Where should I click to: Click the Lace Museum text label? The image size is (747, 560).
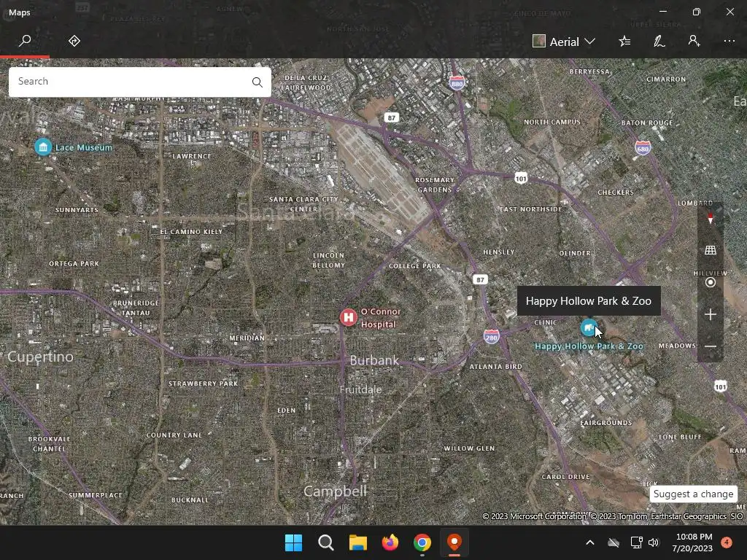tap(84, 147)
